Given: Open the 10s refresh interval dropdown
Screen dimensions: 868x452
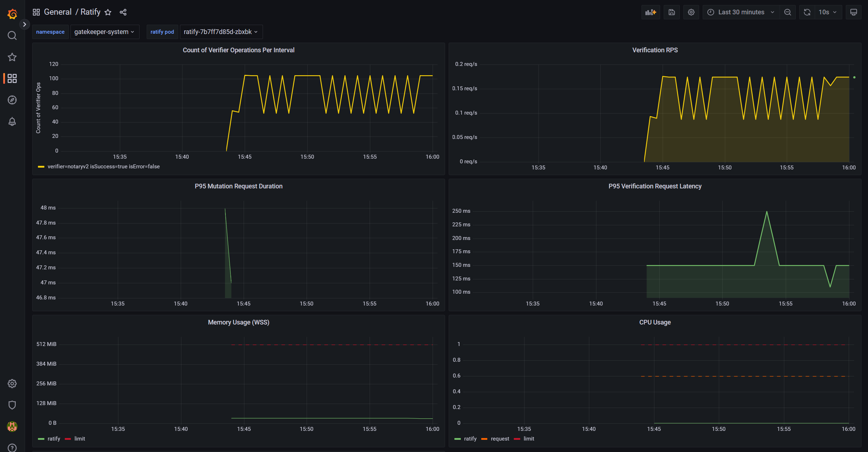Looking at the screenshot, I should pyautogui.click(x=827, y=12).
